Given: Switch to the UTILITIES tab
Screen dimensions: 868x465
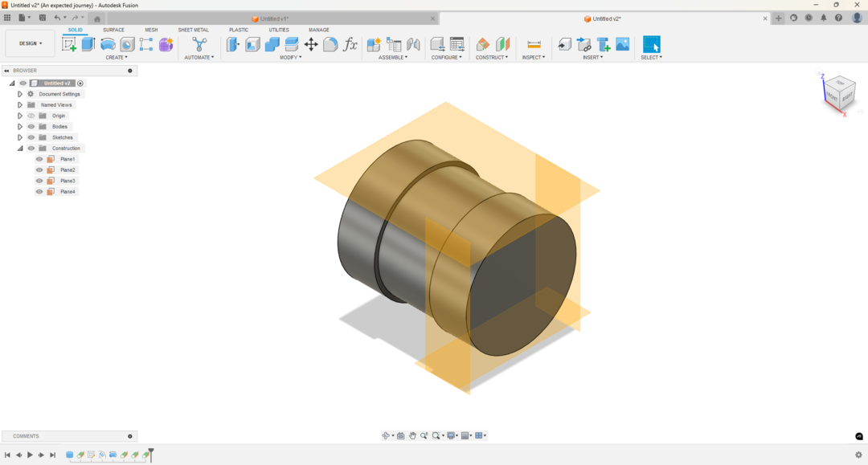Looking at the screenshot, I should coord(278,30).
